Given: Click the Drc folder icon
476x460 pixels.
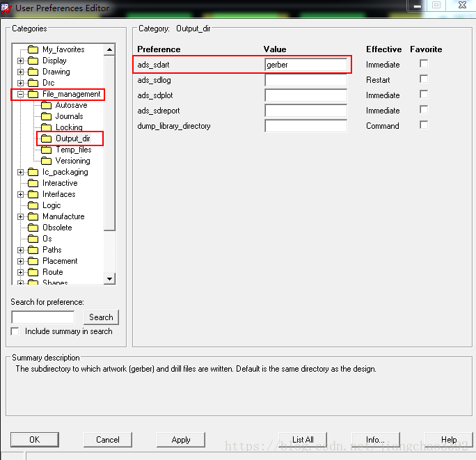Looking at the screenshot, I should [33, 83].
